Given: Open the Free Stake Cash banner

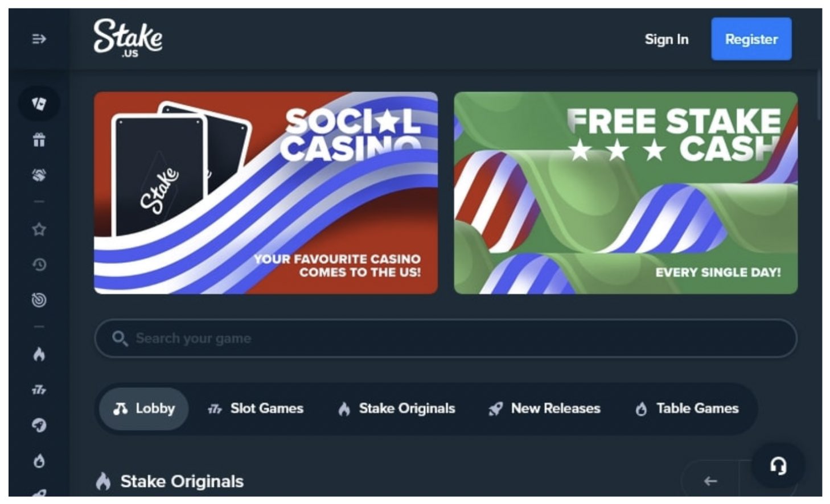Looking at the screenshot, I should [626, 193].
